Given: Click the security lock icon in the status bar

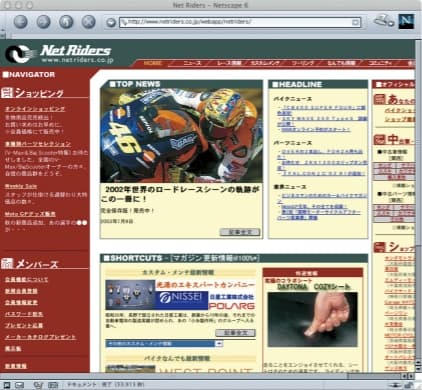Looking at the screenshot, I should (x=408, y=385).
